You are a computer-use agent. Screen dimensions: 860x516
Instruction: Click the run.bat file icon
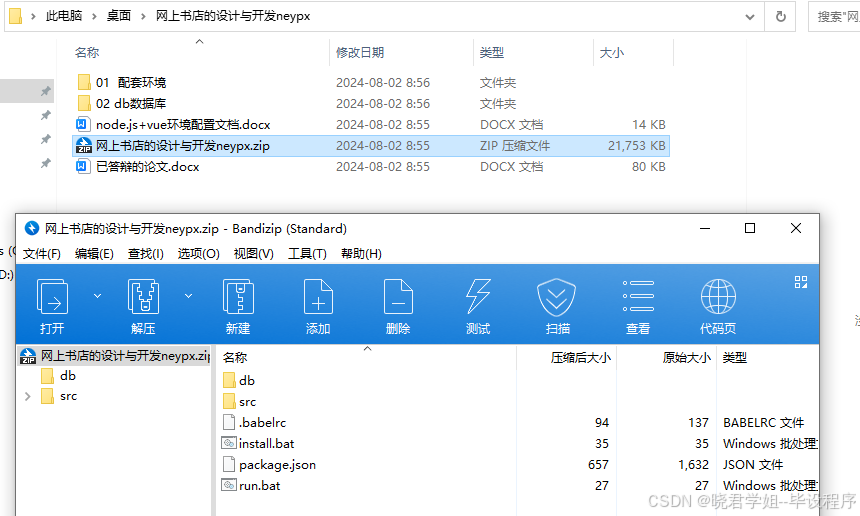[229, 485]
